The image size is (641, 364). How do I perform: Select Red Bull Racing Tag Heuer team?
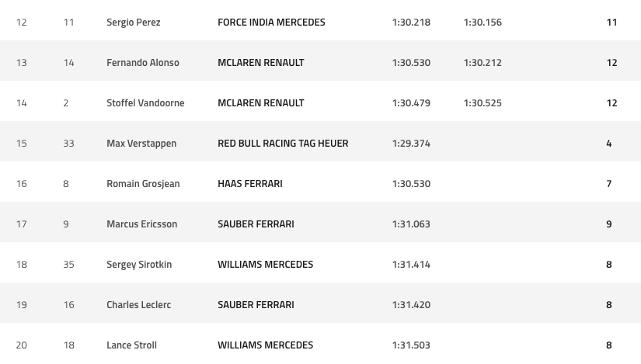click(283, 144)
